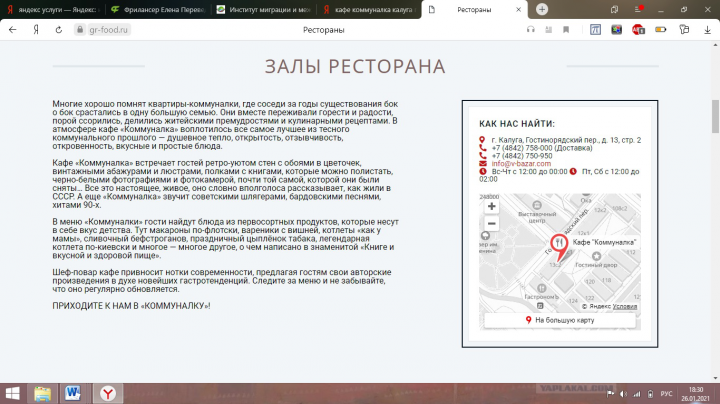Open the browser menu with the red notification dot

coord(638,9)
